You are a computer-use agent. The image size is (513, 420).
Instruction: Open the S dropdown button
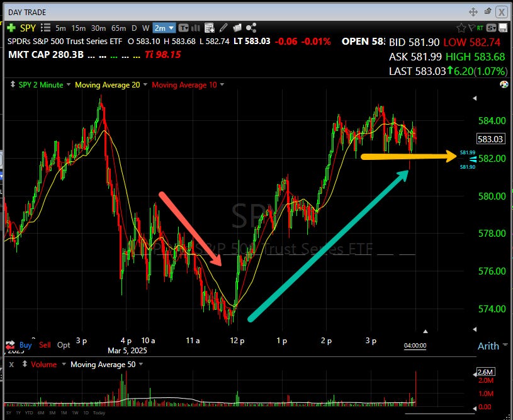(x=491, y=28)
